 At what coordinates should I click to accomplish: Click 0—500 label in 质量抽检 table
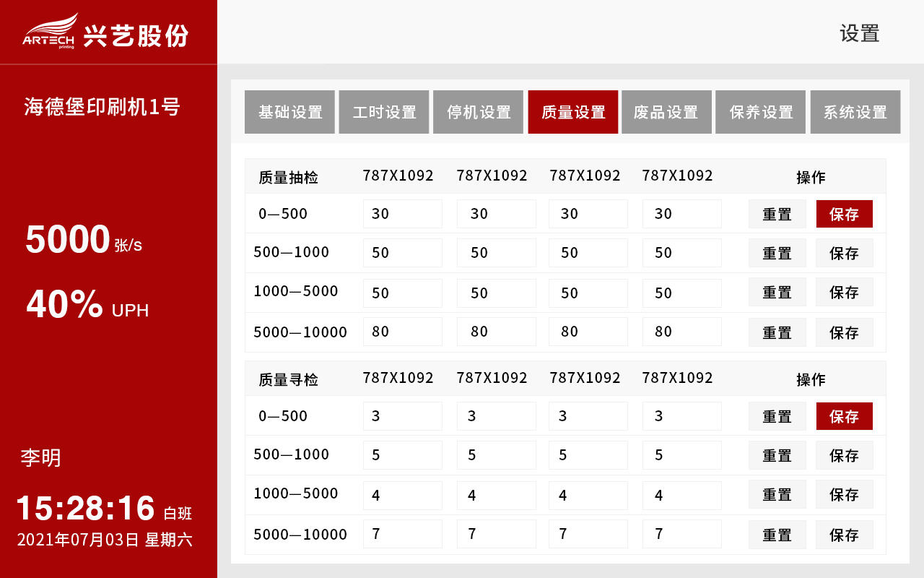coord(283,214)
